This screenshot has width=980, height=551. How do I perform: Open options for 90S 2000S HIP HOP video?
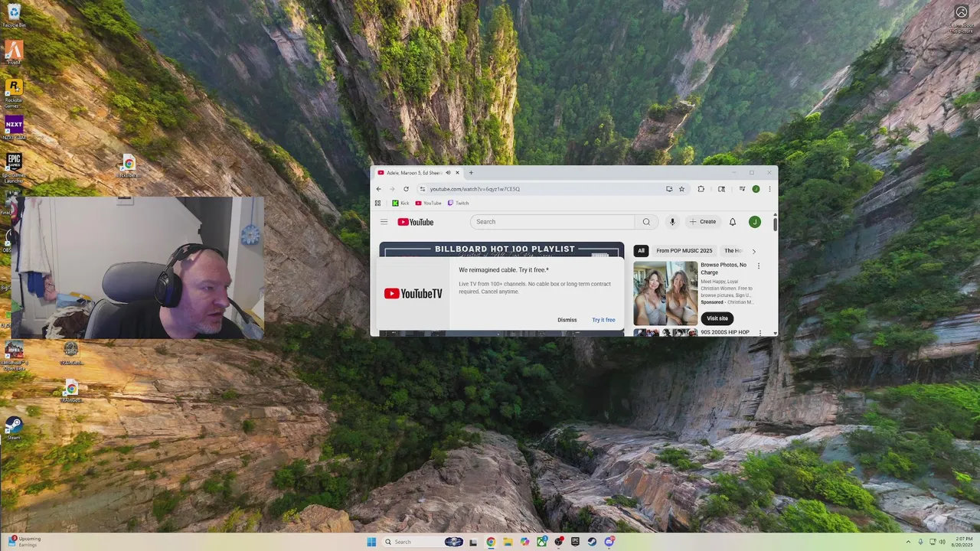pos(759,333)
